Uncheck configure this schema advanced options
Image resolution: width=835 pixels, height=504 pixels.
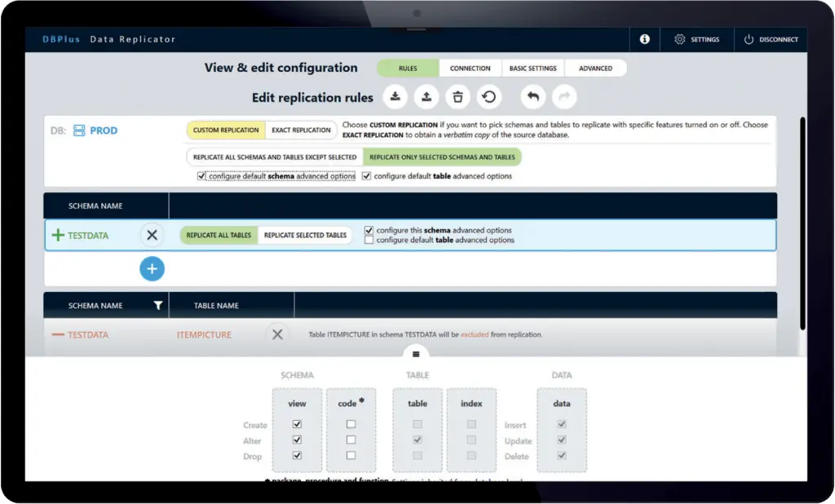coord(369,230)
